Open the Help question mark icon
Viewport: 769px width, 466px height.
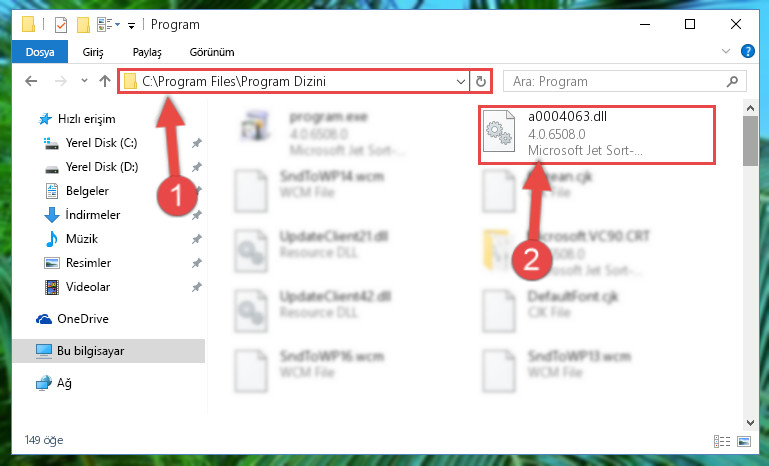tap(747, 51)
